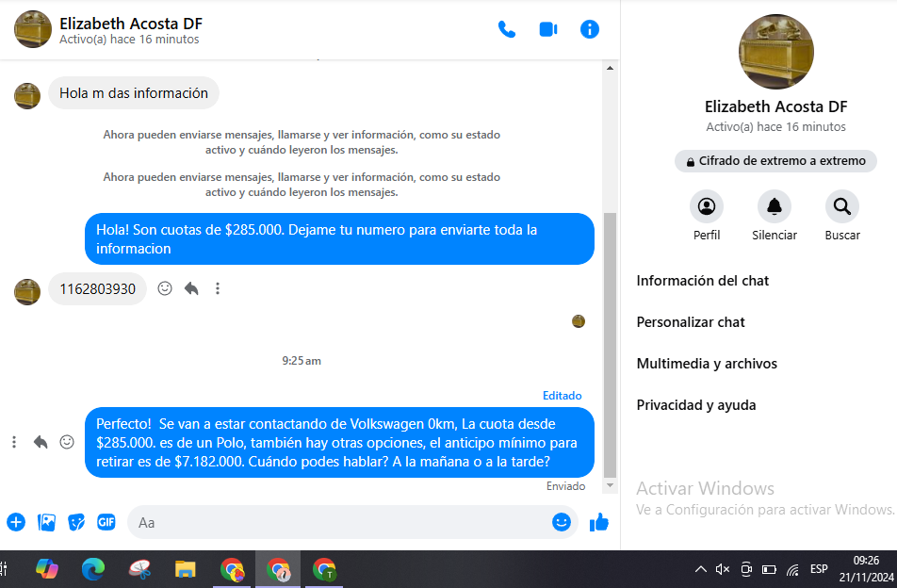The width and height of the screenshot is (897, 588).
Task: Switch to the active middle Chrome taskbar window
Action: 278,569
